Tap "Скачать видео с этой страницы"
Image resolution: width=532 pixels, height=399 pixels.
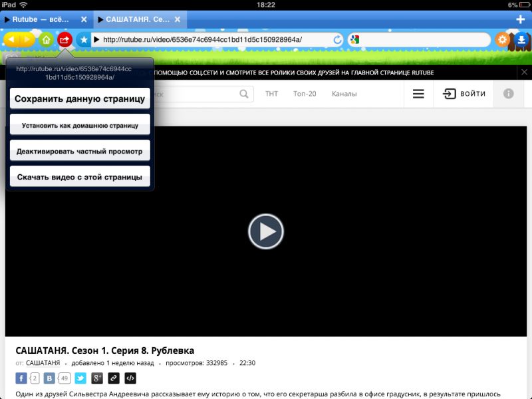click(x=80, y=177)
